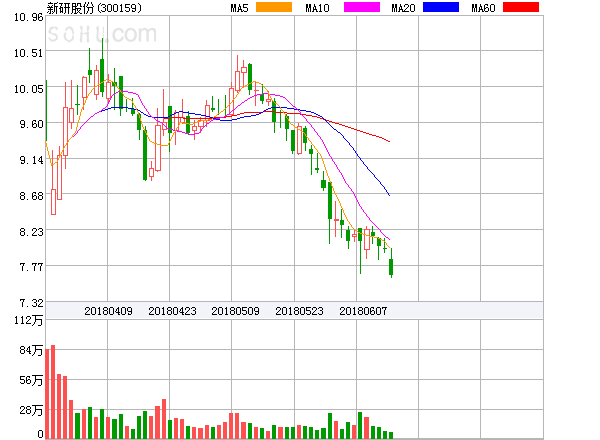600x440 pixels.
Task: Click the tallest red volume bar
Action: [x=53, y=392]
